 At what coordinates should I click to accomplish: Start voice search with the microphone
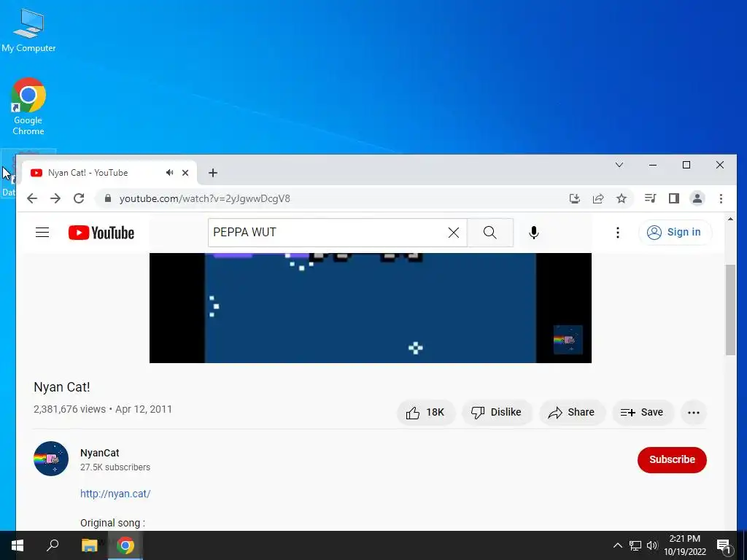[x=533, y=233]
